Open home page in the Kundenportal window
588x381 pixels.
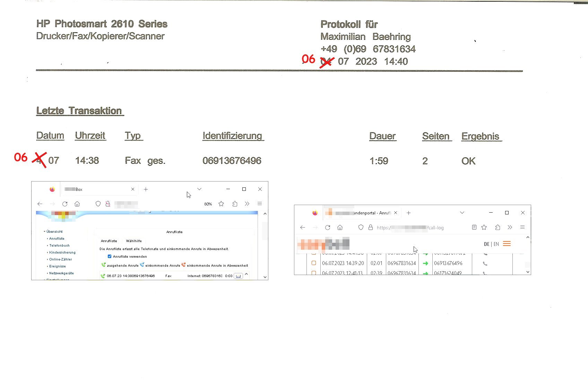[x=340, y=228]
